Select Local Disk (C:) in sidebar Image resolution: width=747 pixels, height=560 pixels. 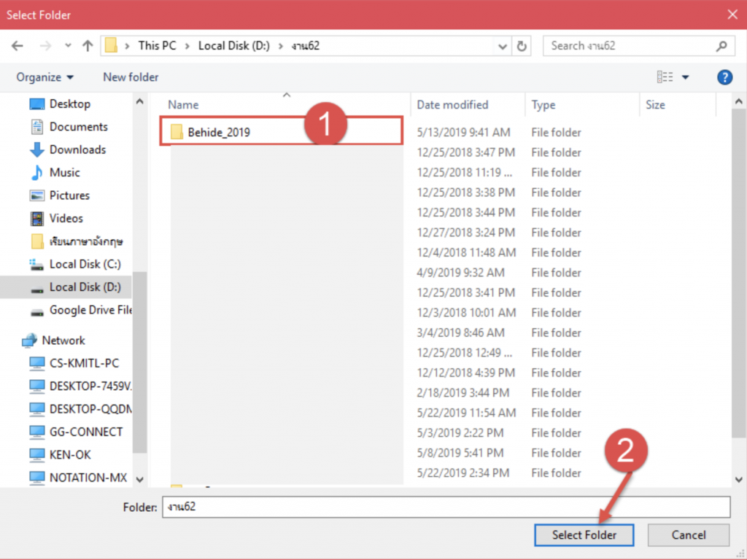[x=85, y=264]
